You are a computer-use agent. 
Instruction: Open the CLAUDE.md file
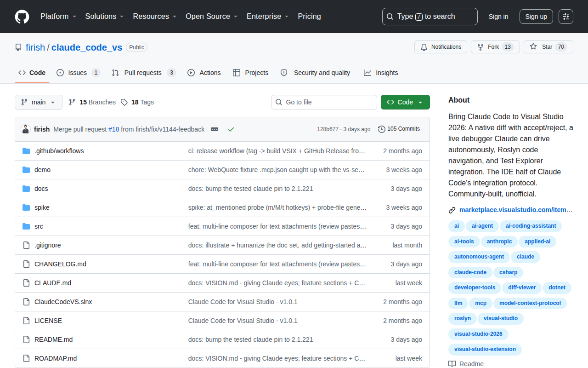53,283
